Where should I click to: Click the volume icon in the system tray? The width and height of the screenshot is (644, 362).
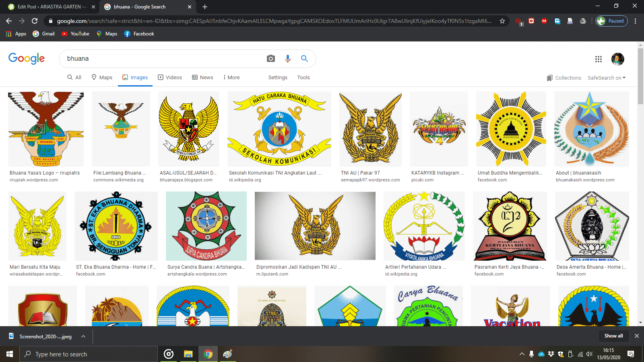point(590,354)
